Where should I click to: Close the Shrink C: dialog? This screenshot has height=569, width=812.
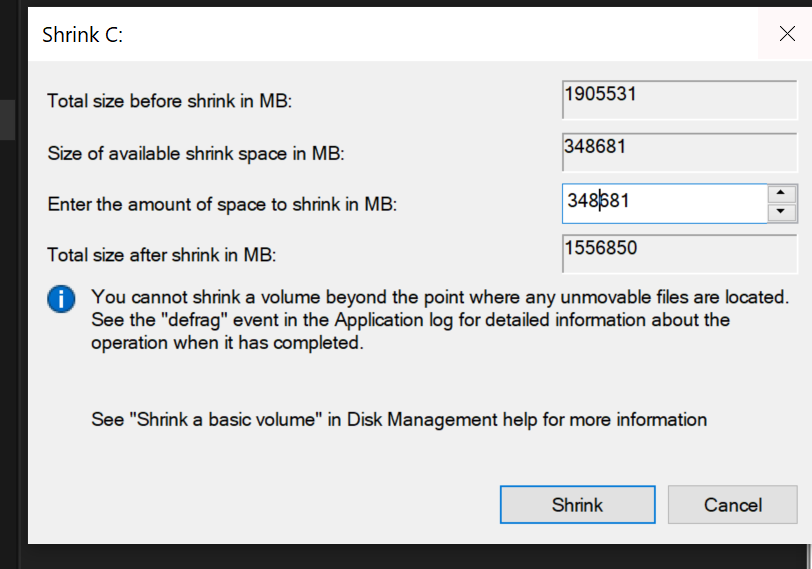[787, 34]
